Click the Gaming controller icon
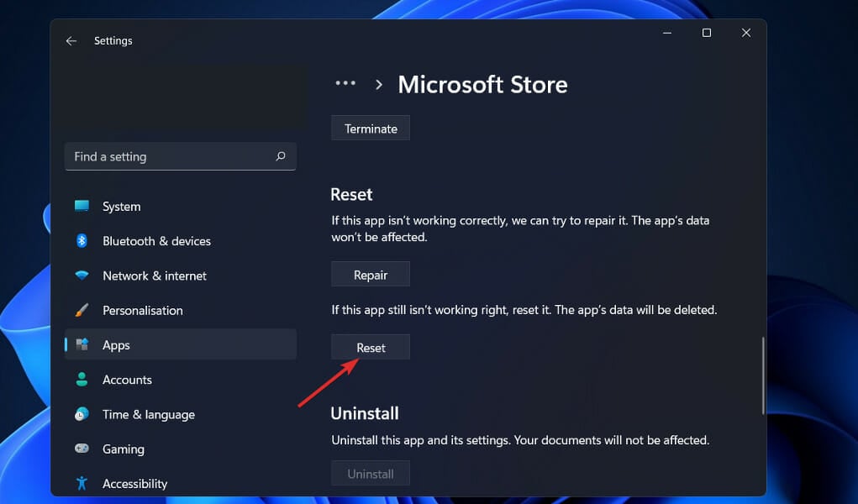The width and height of the screenshot is (858, 504). pyautogui.click(x=82, y=449)
